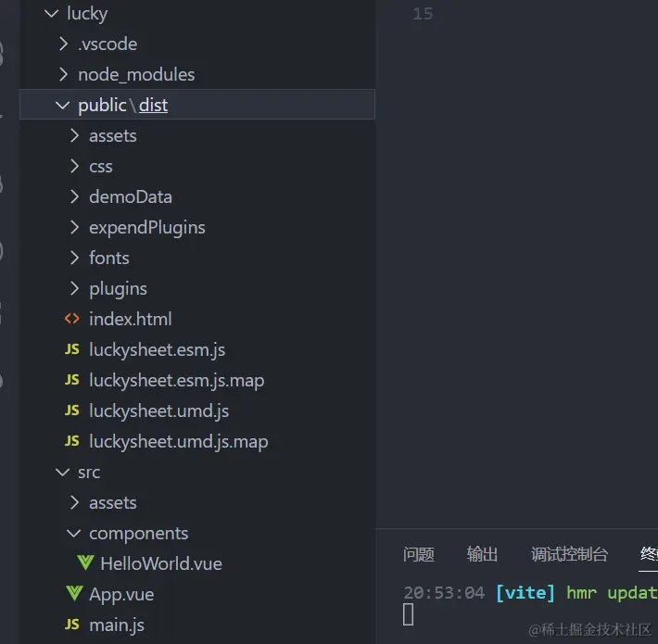Click the HTML icon beside index.html

click(x=72, y=319)
